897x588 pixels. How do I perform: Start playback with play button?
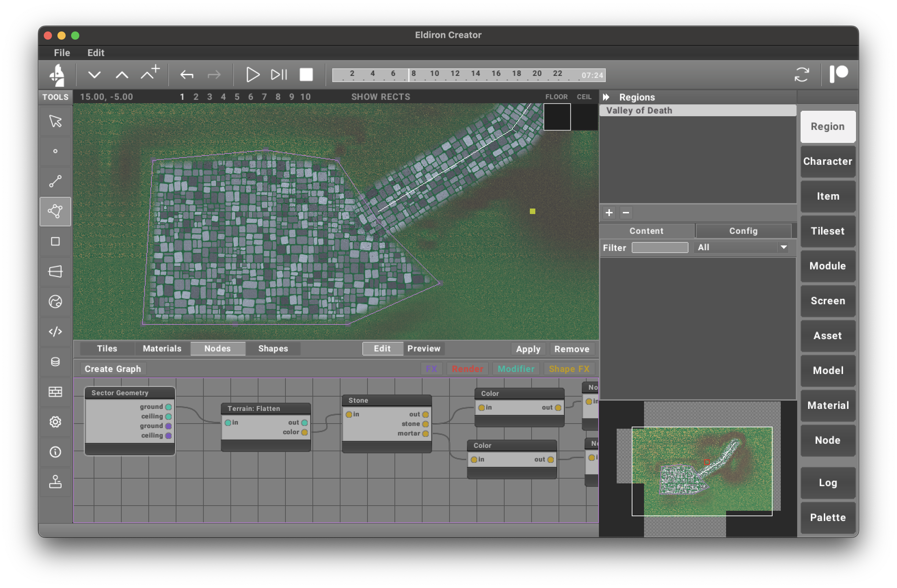click(x=253, y=75)
